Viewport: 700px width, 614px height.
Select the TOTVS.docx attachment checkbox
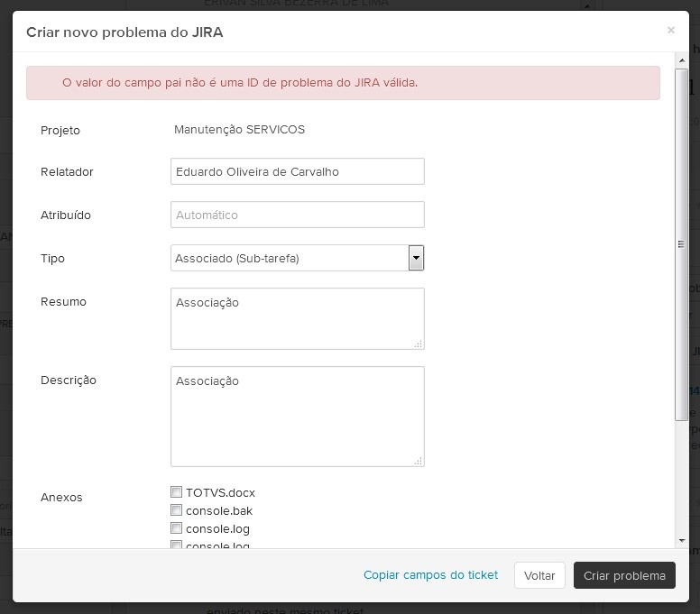[177, 492]
